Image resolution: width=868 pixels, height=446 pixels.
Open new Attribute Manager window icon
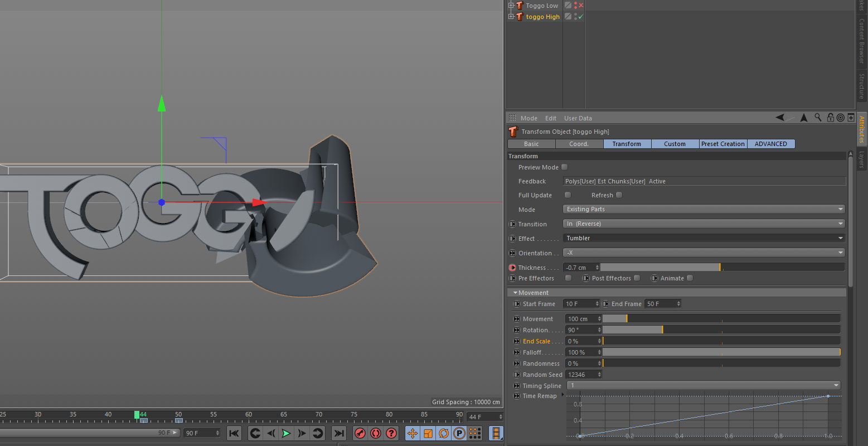[851, 118]
